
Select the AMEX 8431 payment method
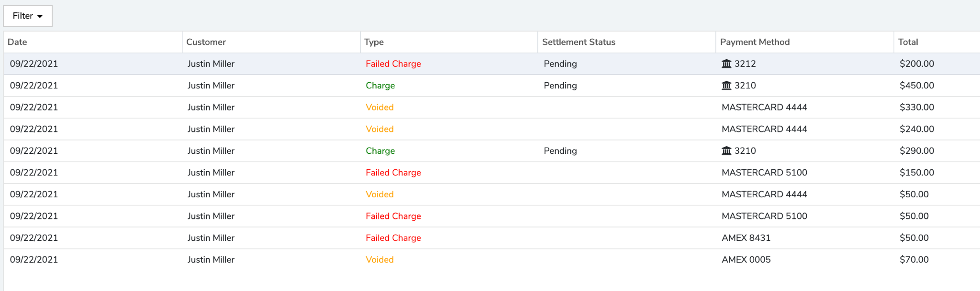click(746, 238)
